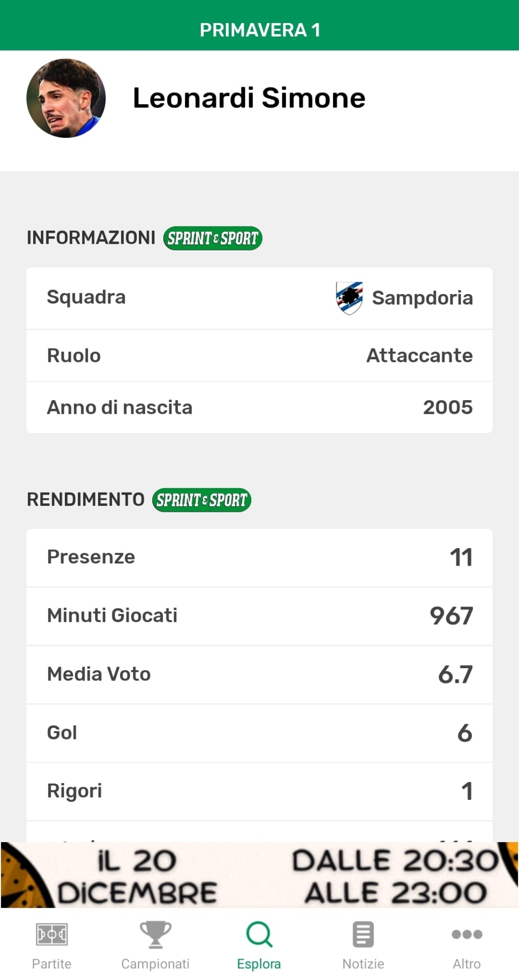Switch to the Campionati tab label

click(x=155, y=964)
